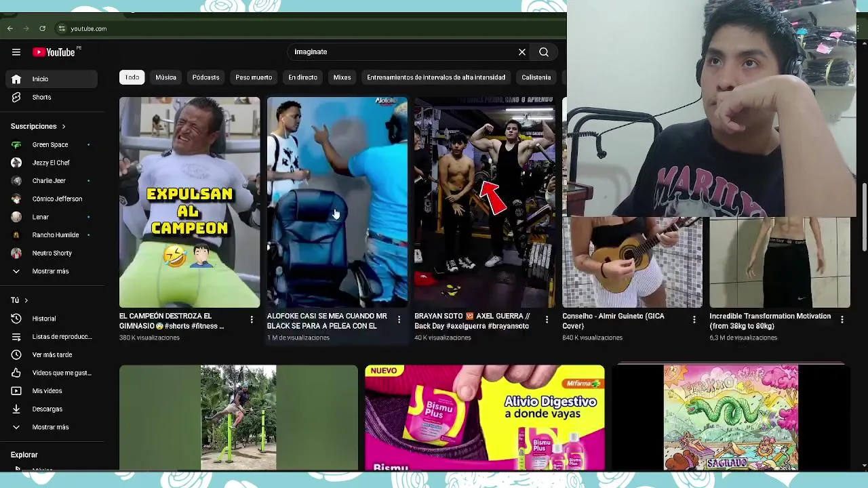Expand the Suscripciones section header
Viewport: 868px width, 488px height.
pos(38,127)
